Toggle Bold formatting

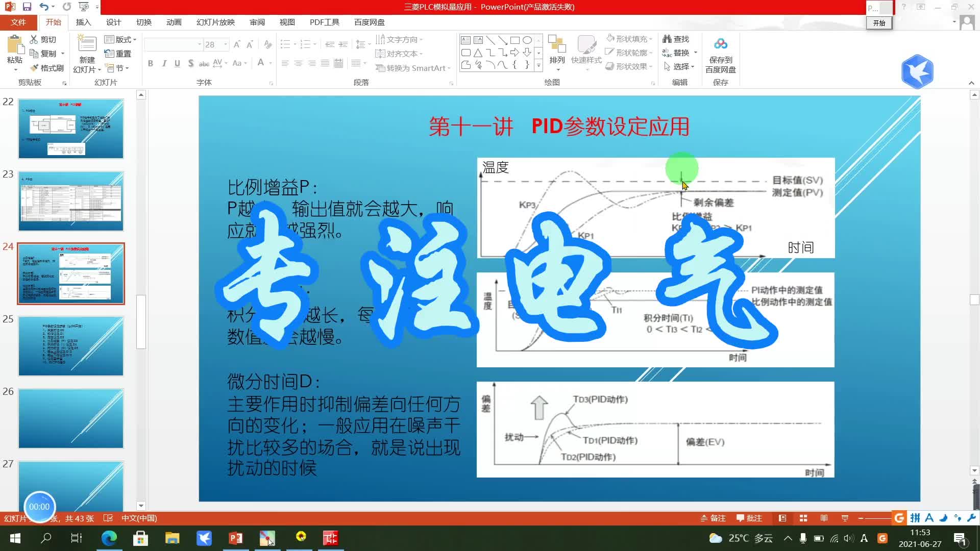click(x=151, y=63)
